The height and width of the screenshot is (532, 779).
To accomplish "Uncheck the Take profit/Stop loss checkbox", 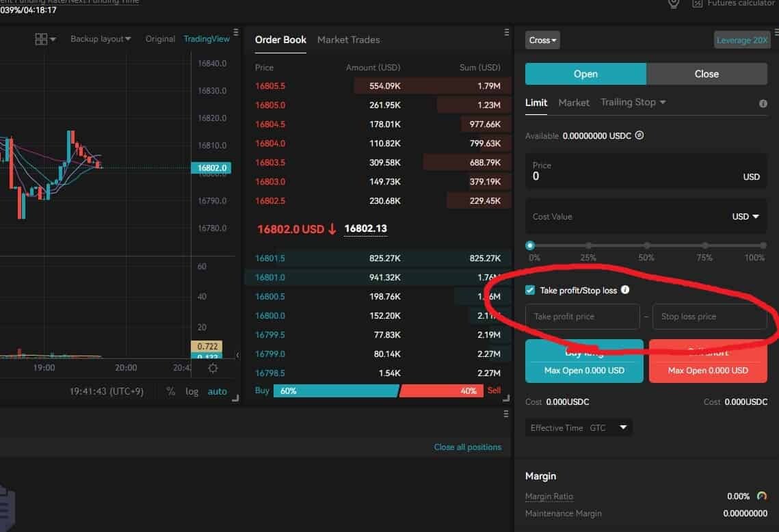I will click(530, 291).
